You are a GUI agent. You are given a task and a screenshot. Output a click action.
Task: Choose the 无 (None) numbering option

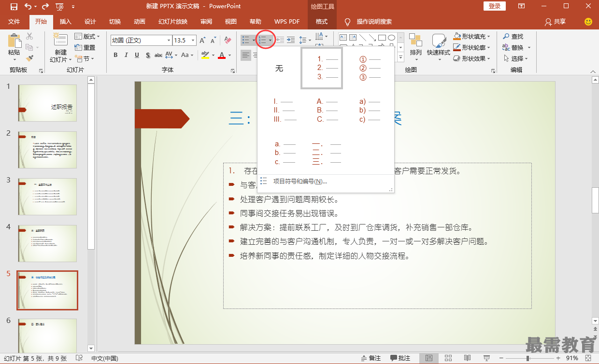279,68
